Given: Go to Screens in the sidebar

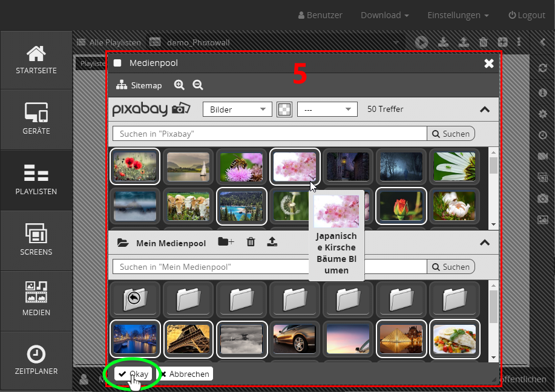Looking at the screenshot, I should click(36, 240).
